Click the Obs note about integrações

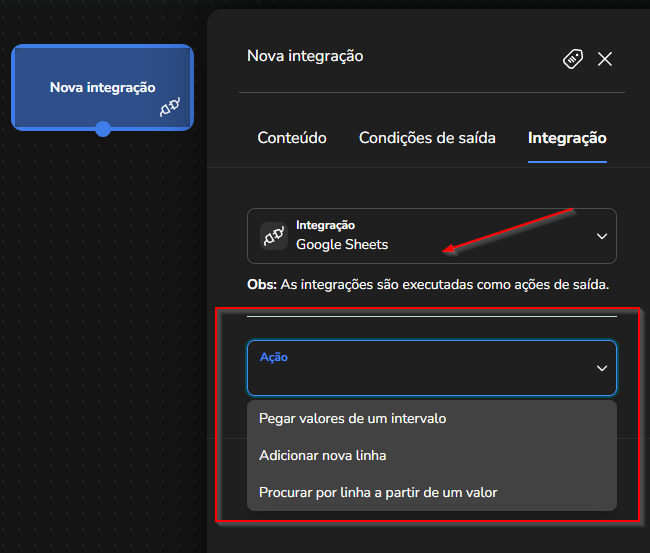click(428, 285)
